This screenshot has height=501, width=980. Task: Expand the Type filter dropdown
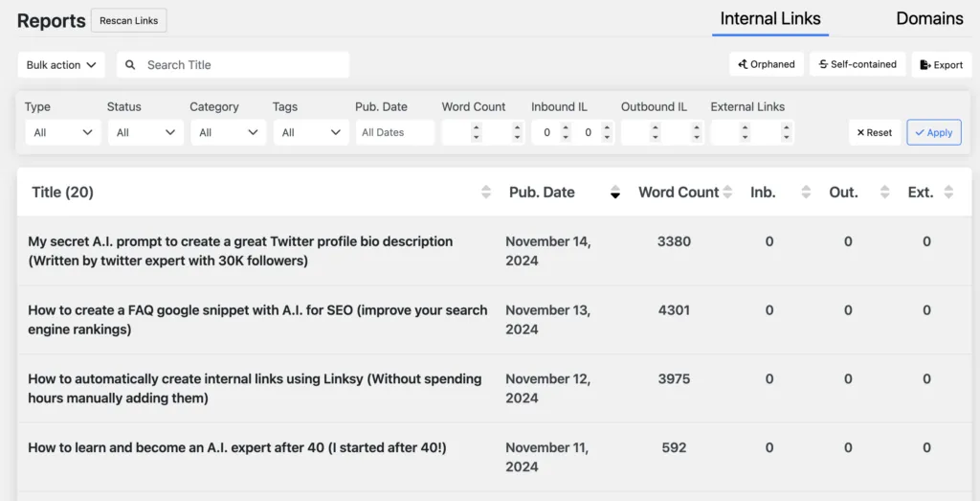pyautogui.click(x=62, y=132)
